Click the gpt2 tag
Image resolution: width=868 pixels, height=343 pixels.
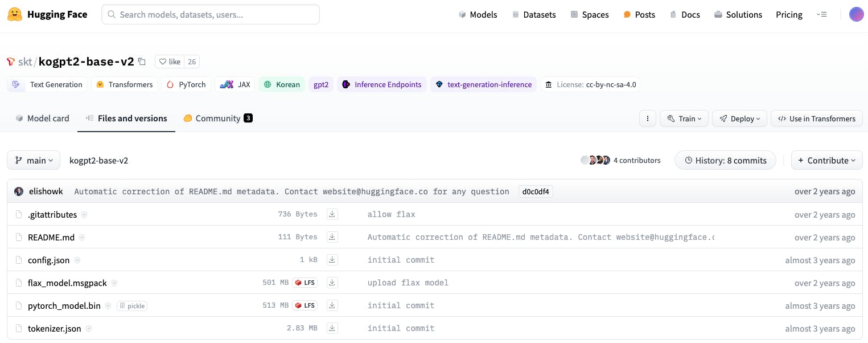[321, 84]
